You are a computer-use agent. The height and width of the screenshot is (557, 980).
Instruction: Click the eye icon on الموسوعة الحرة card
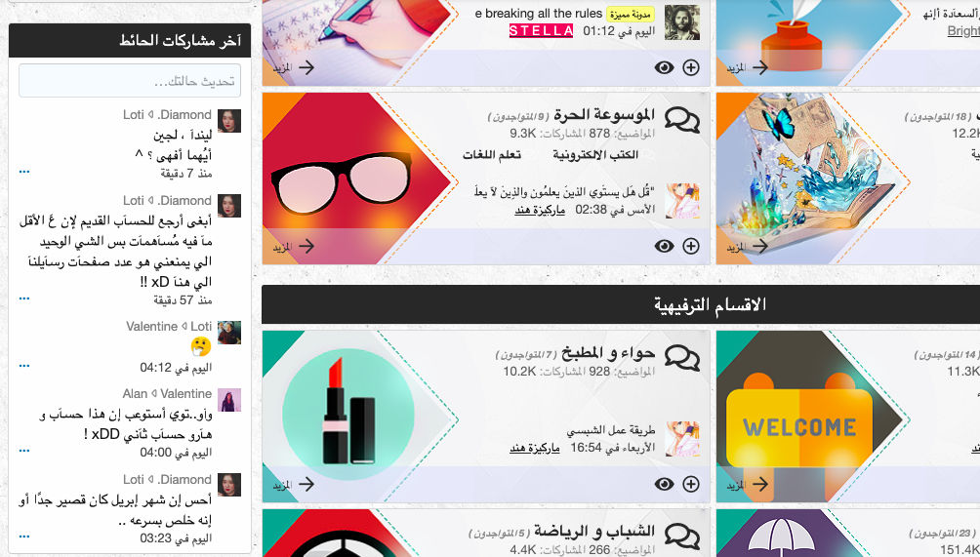click(x=664, y=246)
